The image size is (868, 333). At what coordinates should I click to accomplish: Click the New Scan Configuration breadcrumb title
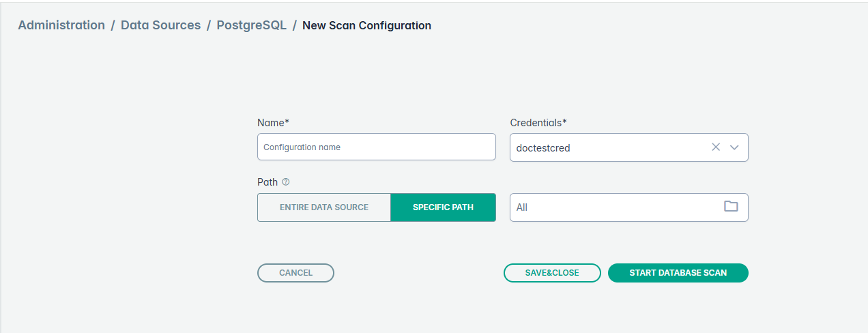point(366,25)
